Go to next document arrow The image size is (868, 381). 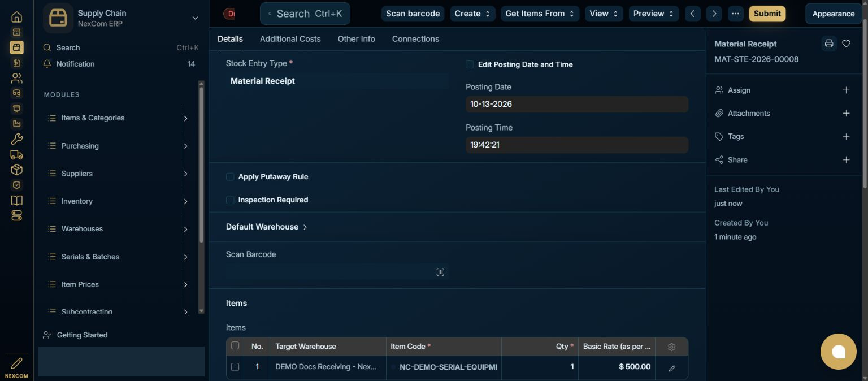(714, 14)
